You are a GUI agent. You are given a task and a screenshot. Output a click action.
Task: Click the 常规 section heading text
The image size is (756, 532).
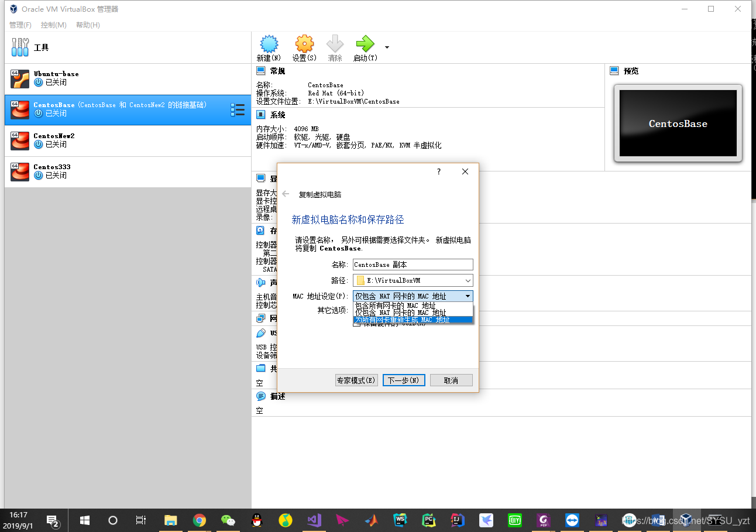tap(278, 71)
